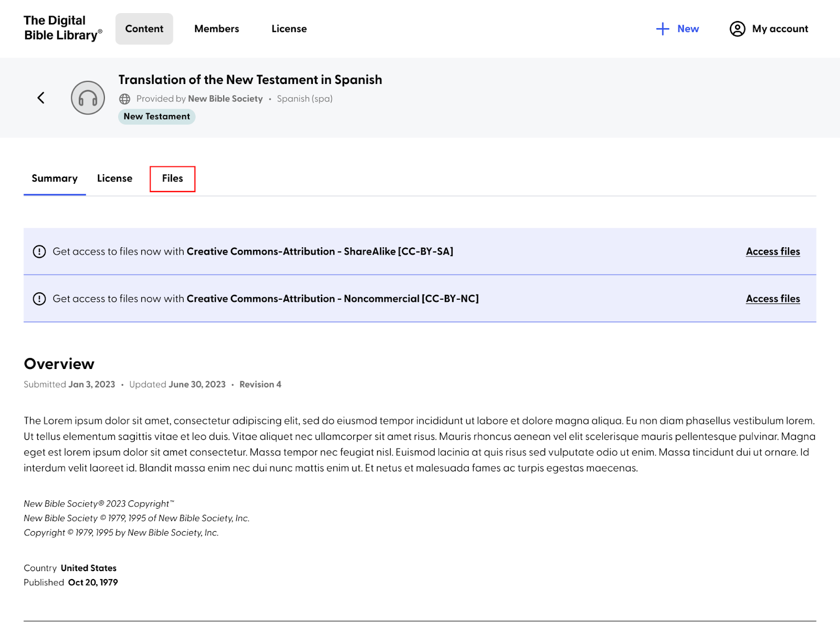Click the Submitted Jan 3, 2023 date
The height and width of the screenshot is (622, 840).
[69, 384]
